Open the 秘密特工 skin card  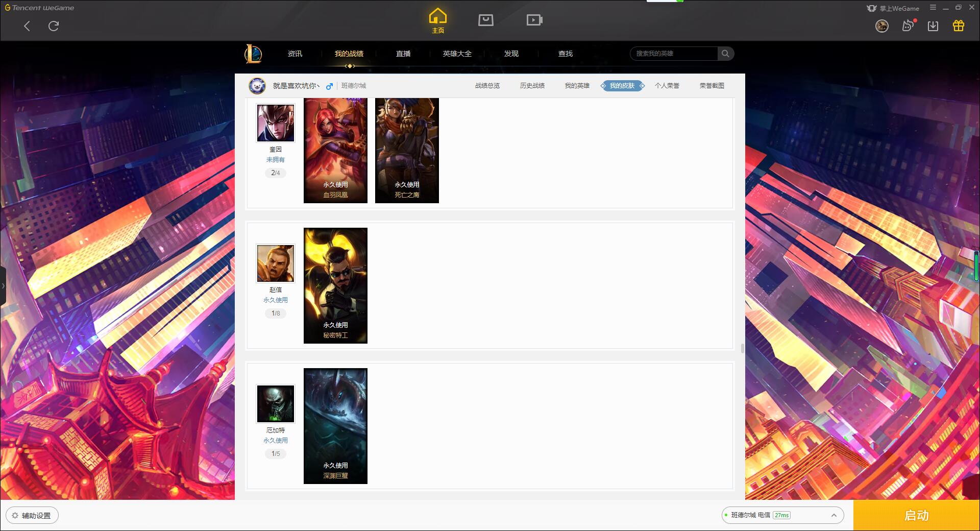click(x=335, y=285)
